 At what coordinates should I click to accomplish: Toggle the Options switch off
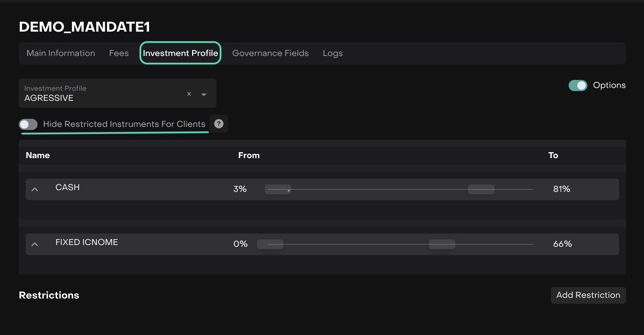click(578, 85)
